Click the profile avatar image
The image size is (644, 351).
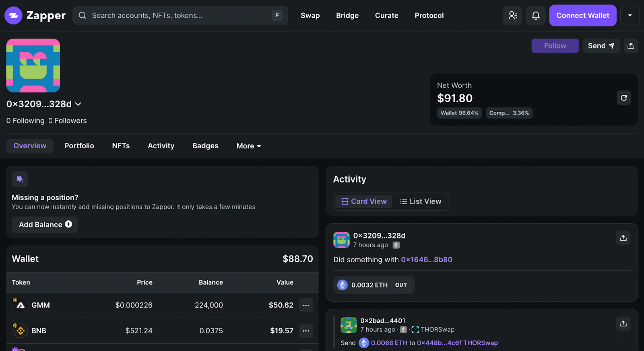[x=33, y=66]
